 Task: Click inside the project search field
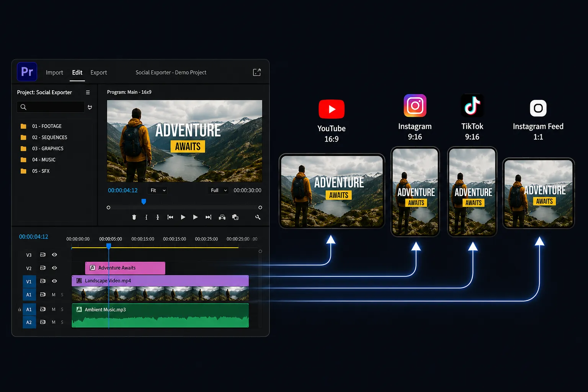pyautogui.click(x=51, y=107)
